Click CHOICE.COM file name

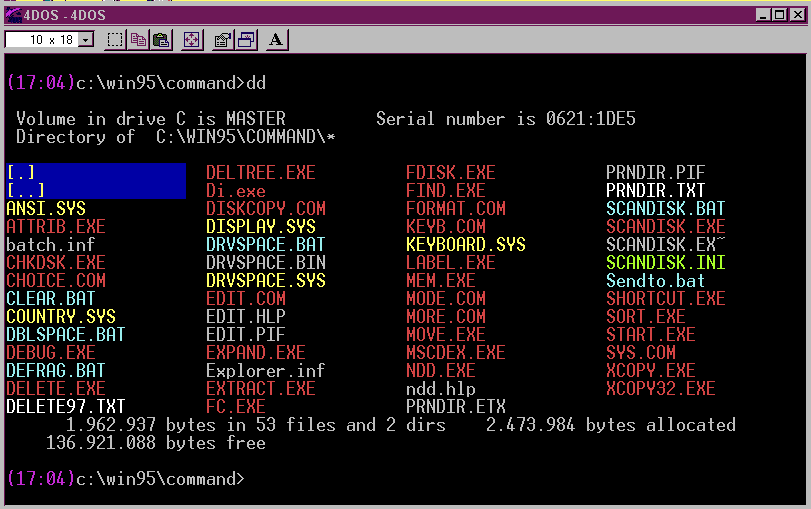pyautogui.click(x=56, y=280)
